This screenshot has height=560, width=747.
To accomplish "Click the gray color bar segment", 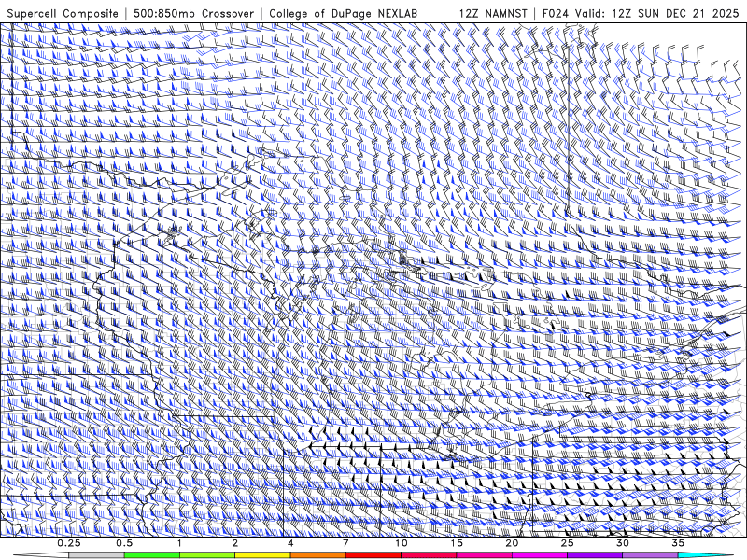I will (96, 555).
